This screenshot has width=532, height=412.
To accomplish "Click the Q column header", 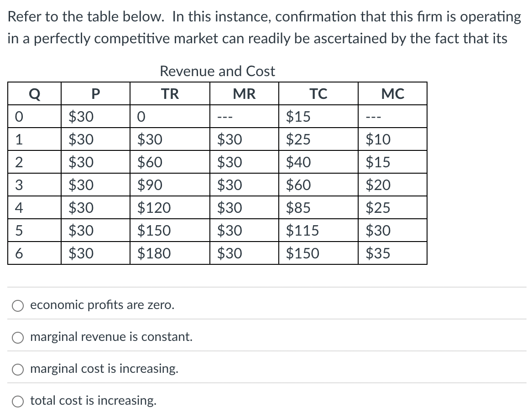I will (x=34, y=93).
